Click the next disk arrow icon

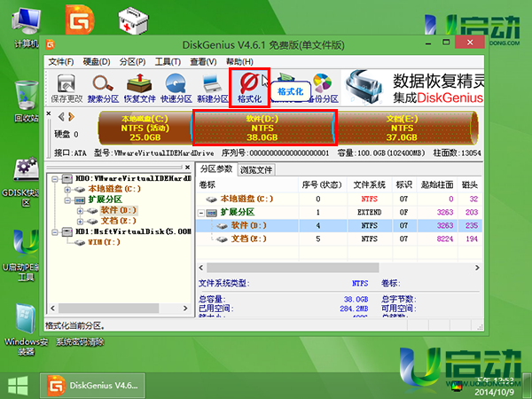coord(71,117)
